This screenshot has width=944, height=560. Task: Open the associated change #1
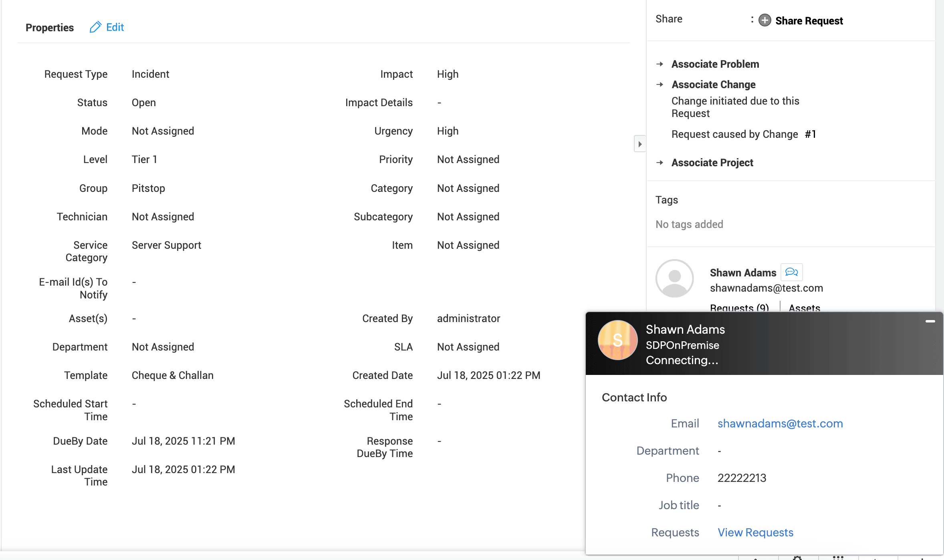[x=811, y=134]
